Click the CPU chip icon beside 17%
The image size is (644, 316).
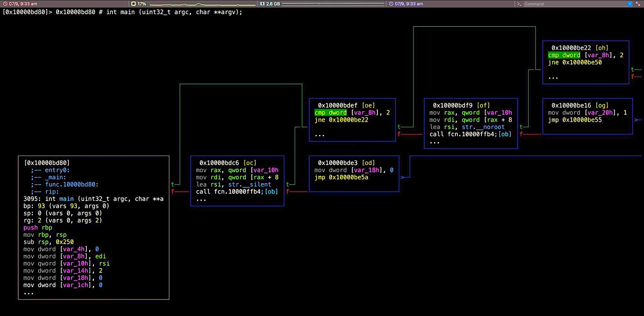tap(133, 4)
